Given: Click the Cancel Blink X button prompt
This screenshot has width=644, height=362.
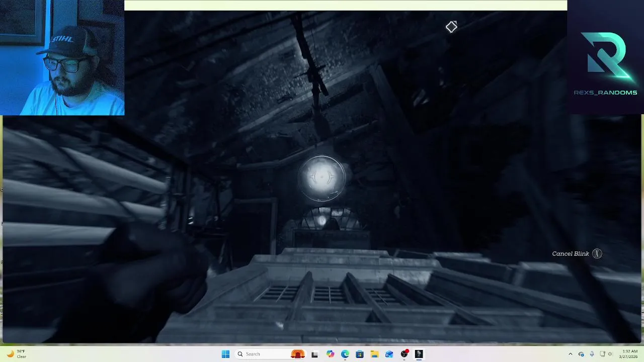Looking at the screenshot, I should (597, 253).
